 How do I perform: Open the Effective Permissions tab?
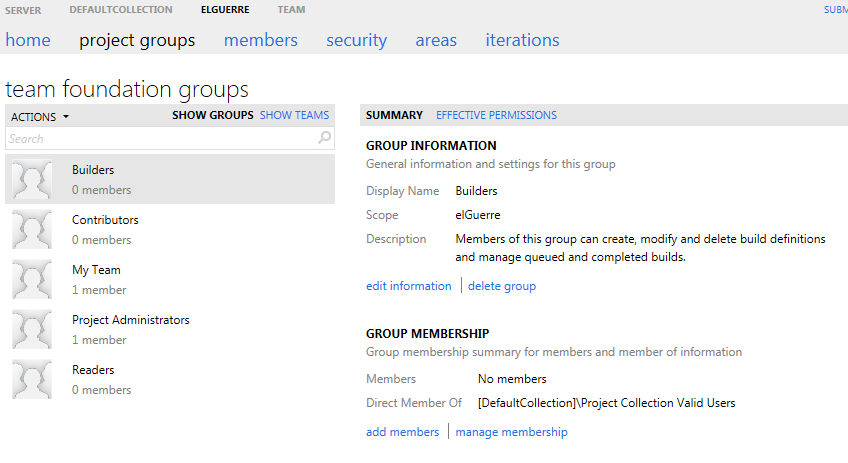[x=496, y=115]
